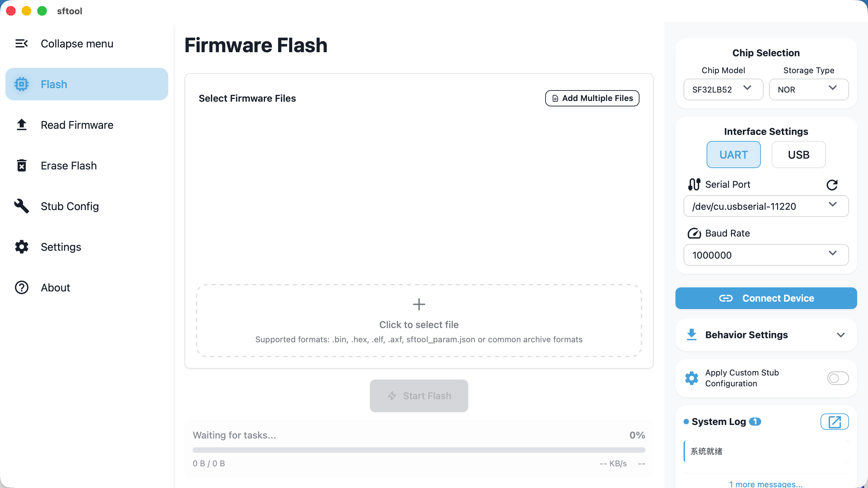Click the file selection drop area

pyautogui.click(x=419, y=321)
